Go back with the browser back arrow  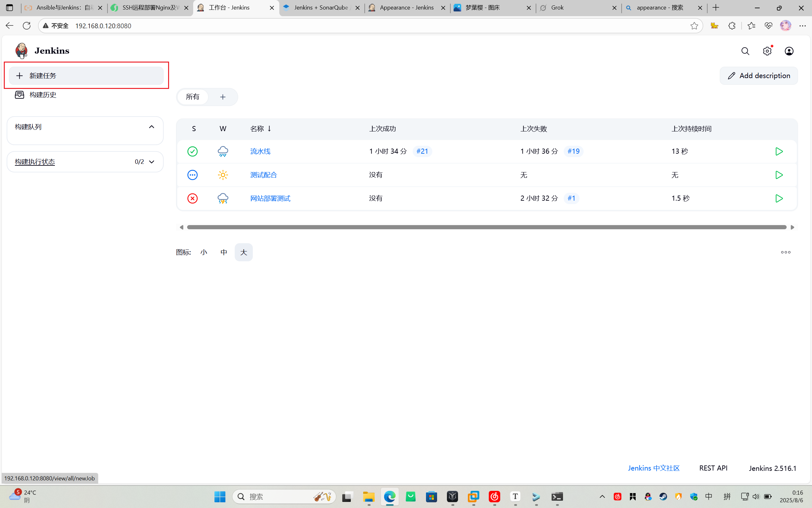click(9, 26)
